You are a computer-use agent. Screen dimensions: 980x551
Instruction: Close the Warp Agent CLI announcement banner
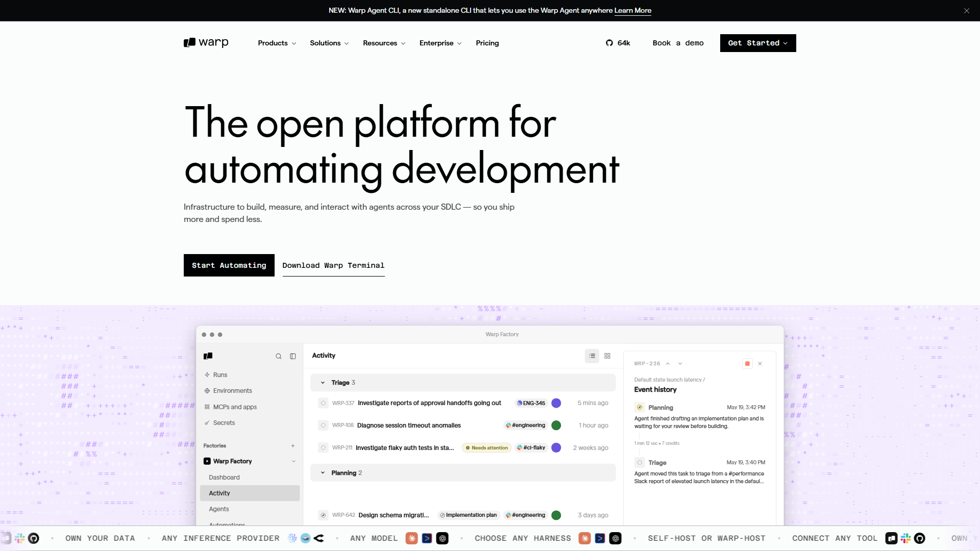point(966,11)
